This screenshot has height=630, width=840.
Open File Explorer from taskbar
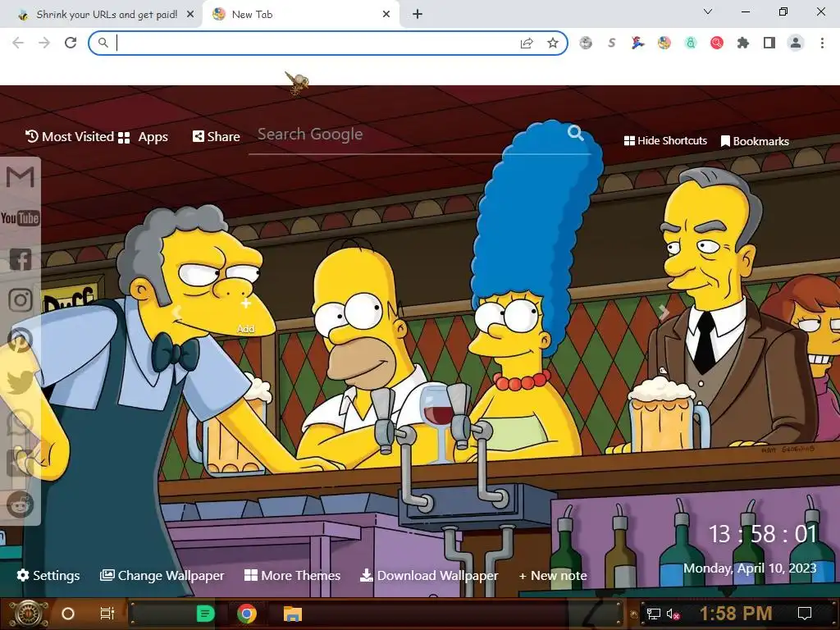coord(293,614)
